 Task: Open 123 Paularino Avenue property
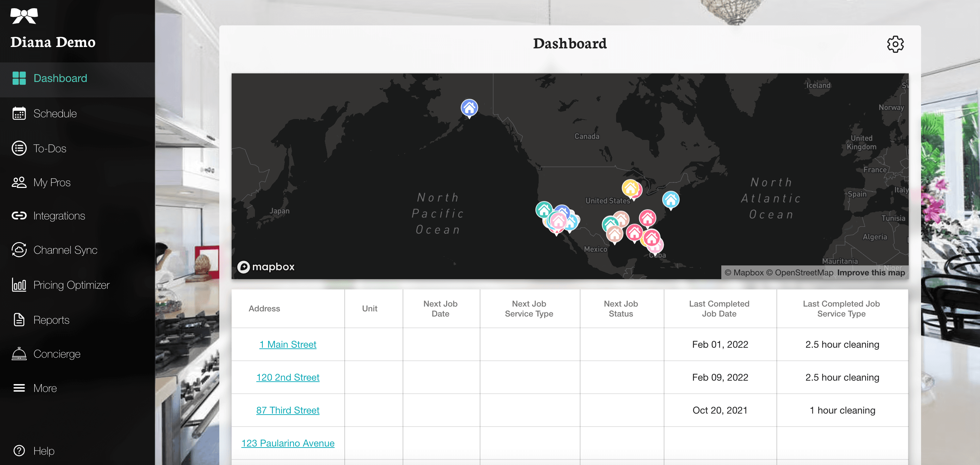[287, 443]
